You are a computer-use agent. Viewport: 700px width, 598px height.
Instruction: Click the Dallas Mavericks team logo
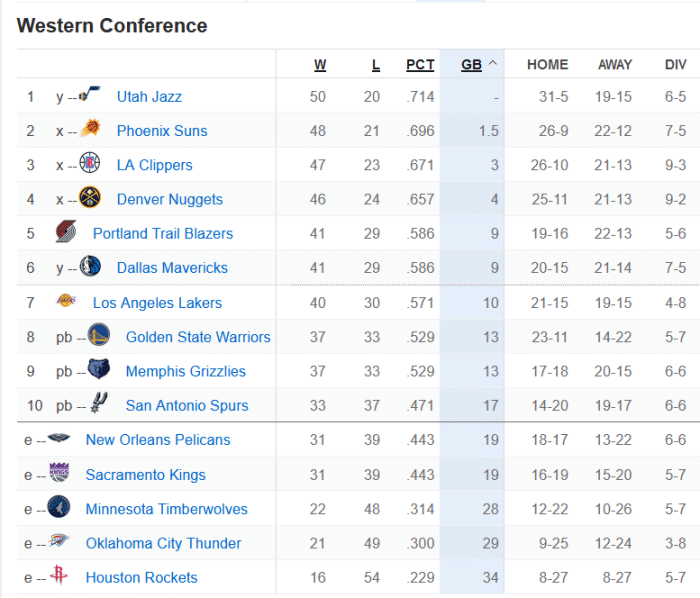(x=91, y=267)
